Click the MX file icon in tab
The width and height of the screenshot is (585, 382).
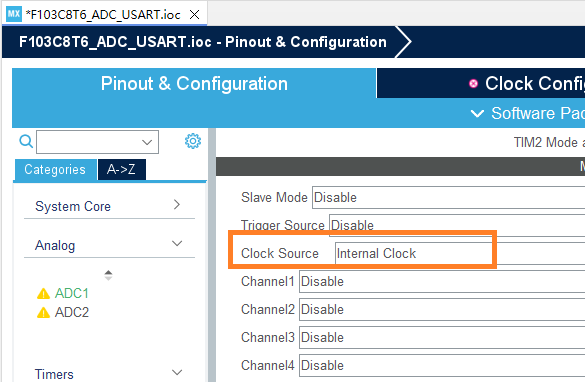click(x=14, y=15)
